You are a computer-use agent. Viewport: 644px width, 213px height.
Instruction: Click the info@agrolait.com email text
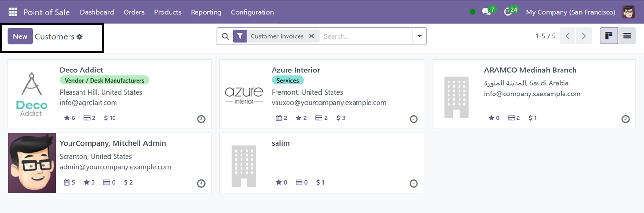pyautogui.click(x=88, y=103)
